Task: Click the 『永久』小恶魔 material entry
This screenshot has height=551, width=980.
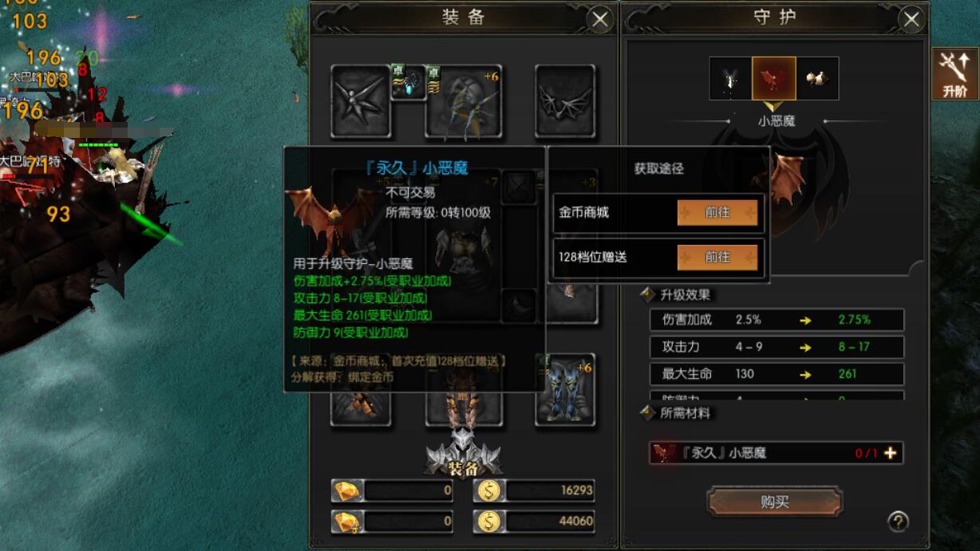Action: (x=776, y=453)
